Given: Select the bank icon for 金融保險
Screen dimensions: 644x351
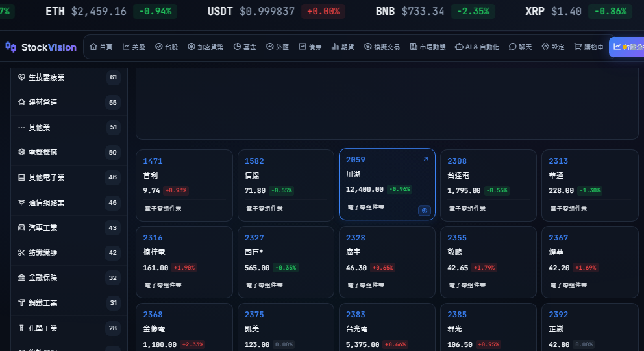Looking at the screenshot, I should (x=22, y=278).
